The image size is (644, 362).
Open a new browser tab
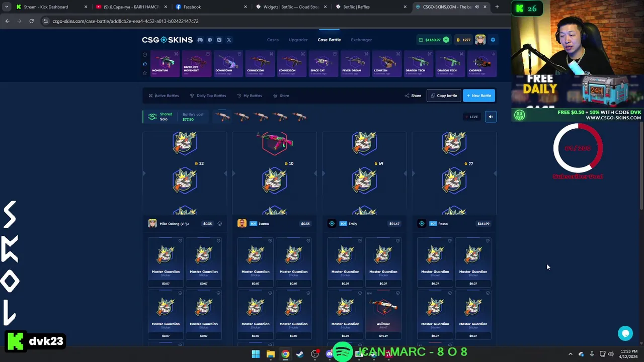(497, 7)
